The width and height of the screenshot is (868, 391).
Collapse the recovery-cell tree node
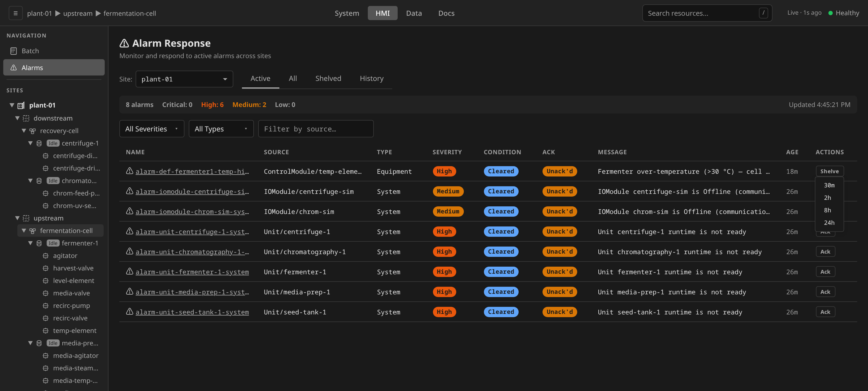click(24, 131)
